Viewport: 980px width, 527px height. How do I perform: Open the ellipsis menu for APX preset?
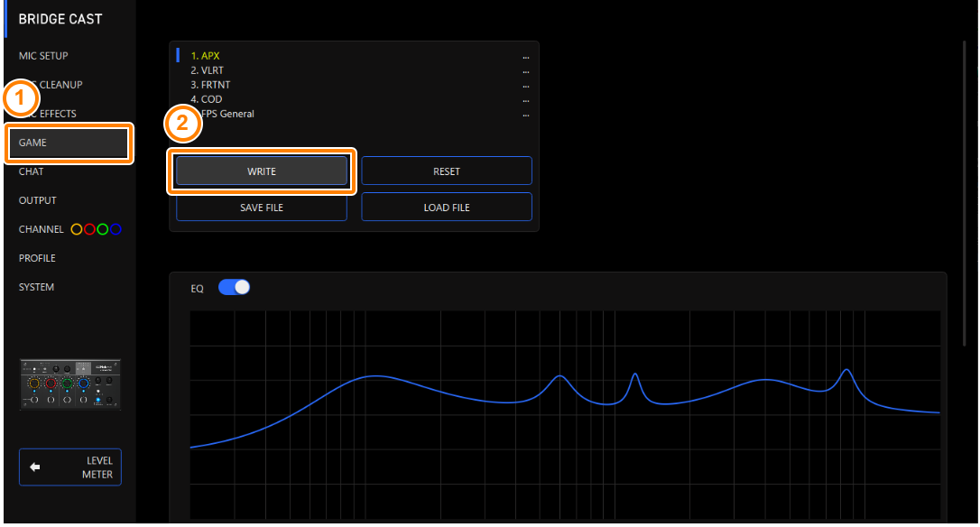[525, 56]
